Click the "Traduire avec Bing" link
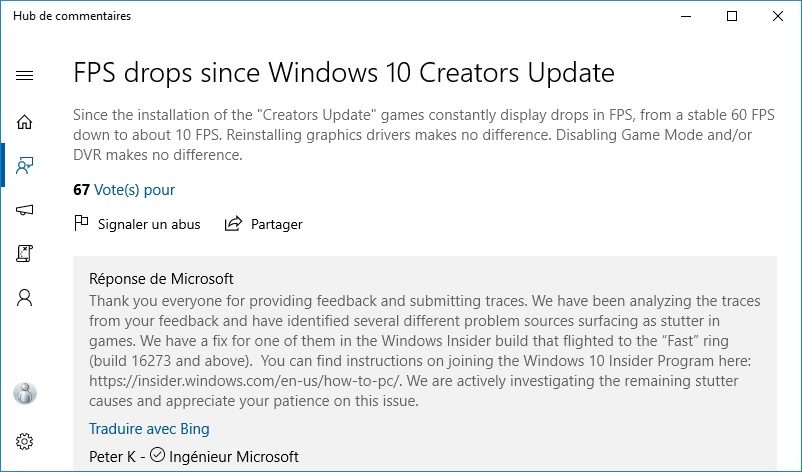Screen dimensions: 802x472 pos(149,429)
